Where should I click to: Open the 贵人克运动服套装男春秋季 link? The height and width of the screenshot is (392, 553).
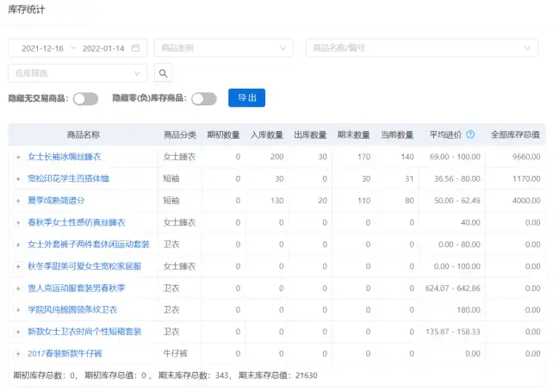point(77,288)
